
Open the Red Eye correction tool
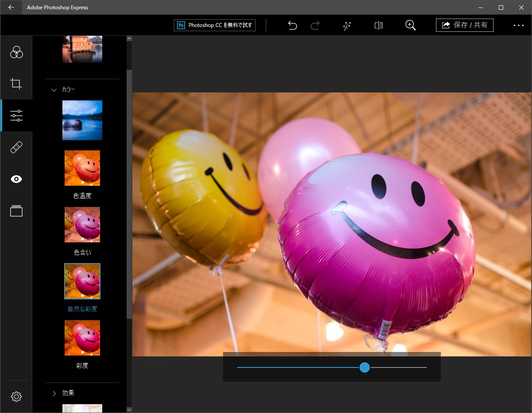(16, 179)
